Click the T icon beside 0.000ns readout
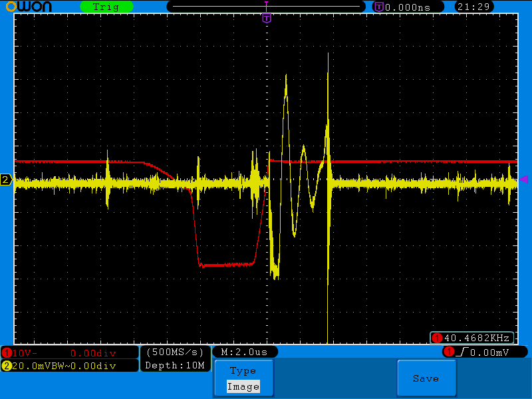 378,7
